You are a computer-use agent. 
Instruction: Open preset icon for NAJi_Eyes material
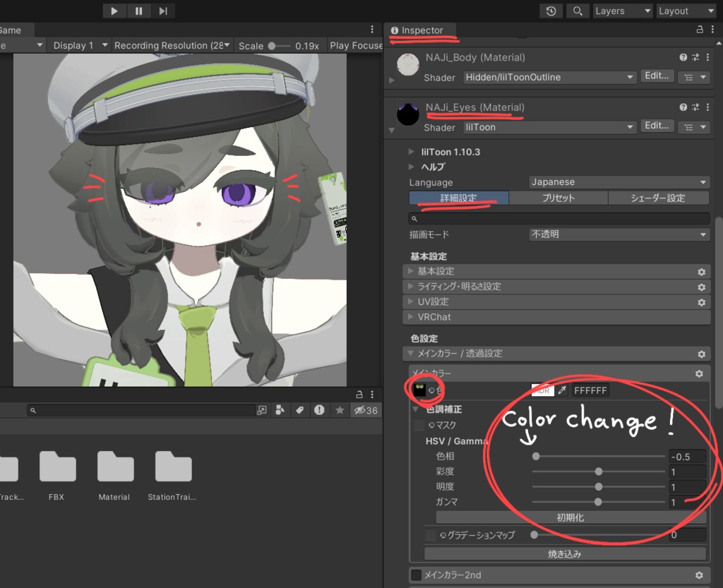pyautogui.click(x=695, y=107)
